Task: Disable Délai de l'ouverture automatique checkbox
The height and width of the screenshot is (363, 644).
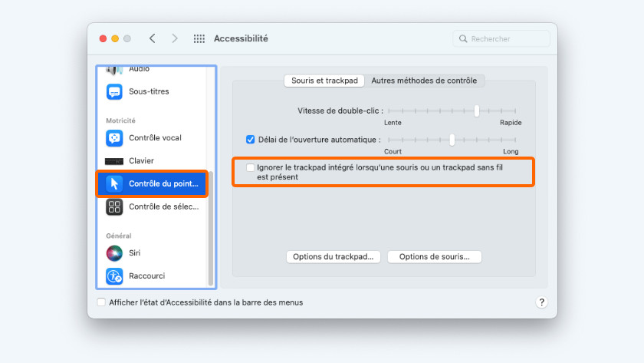Action: (x=250, y=140)
